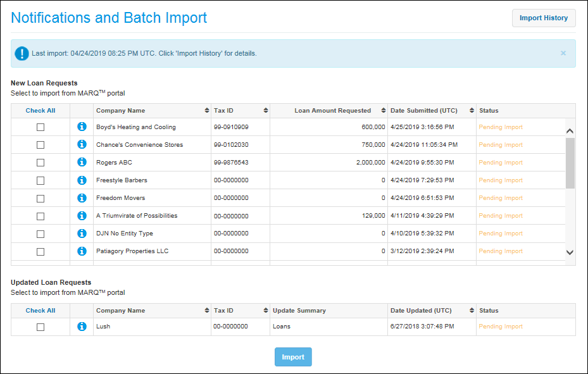588x374 pixels.
Task: Click Check All in New Loan Requests
Action: pyautogui.click(x=41, y=111)
